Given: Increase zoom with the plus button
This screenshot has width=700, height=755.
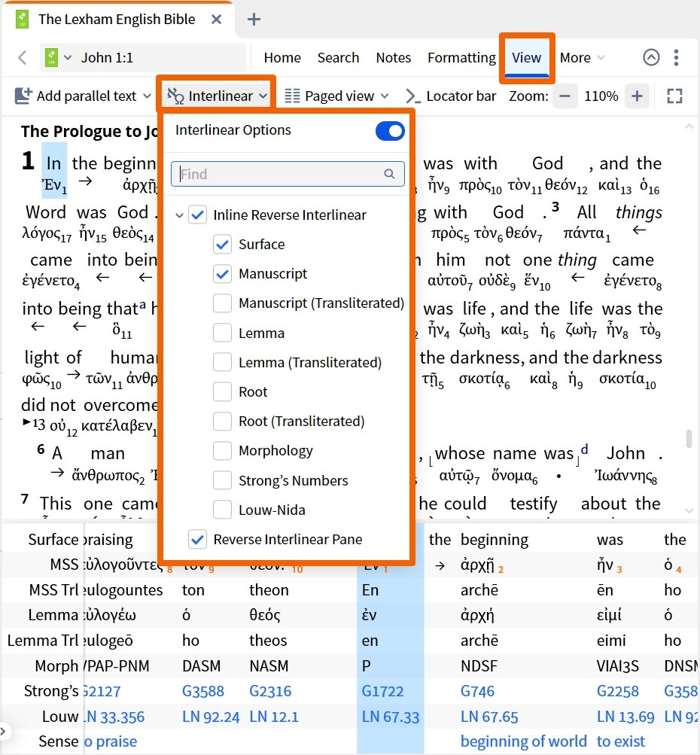Looking at the screenshot, I should point(637,96).
